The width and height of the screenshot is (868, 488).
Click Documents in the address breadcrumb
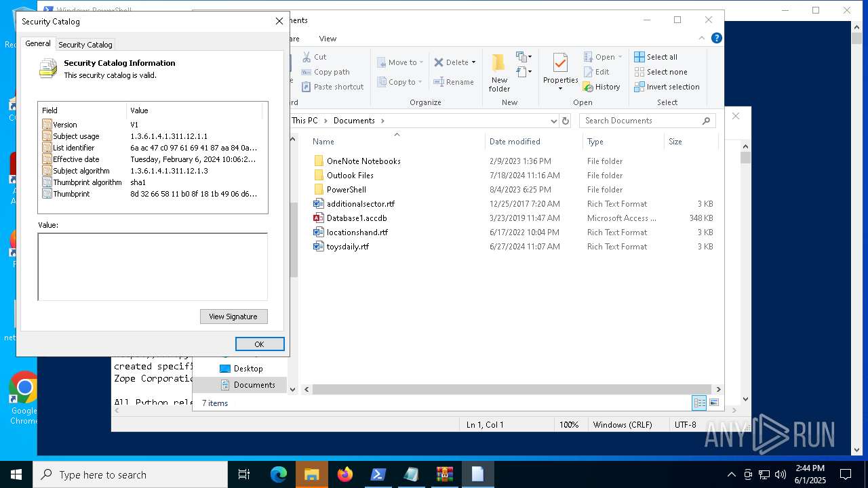(354, 121)
